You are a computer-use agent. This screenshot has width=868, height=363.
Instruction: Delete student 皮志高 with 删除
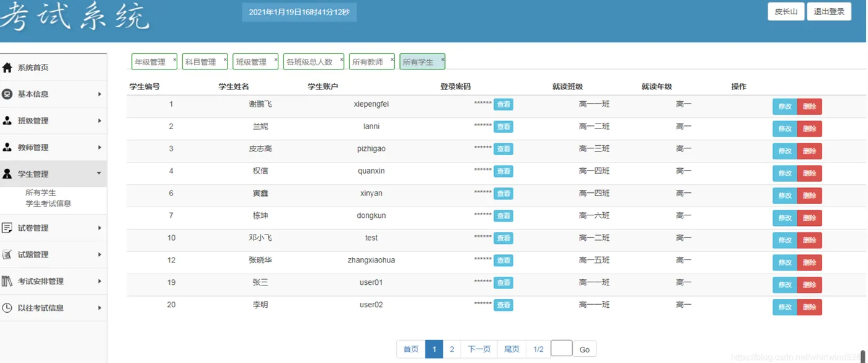810,151
